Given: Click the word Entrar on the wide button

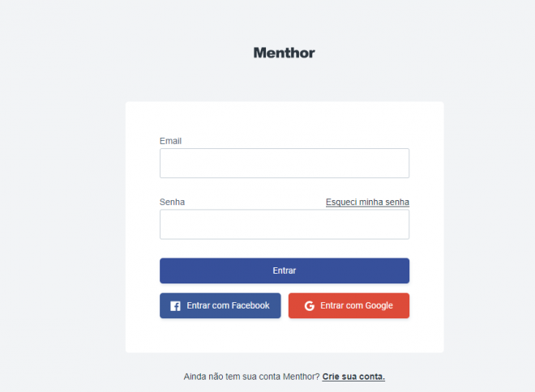Looking at the screenshot, I should pos(285,271).
